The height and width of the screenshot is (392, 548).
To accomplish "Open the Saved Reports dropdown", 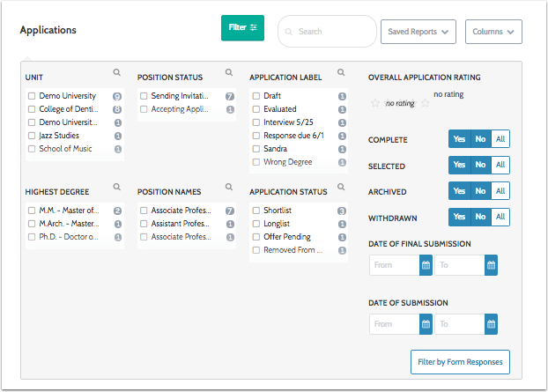I will click(x=418, y=32).
